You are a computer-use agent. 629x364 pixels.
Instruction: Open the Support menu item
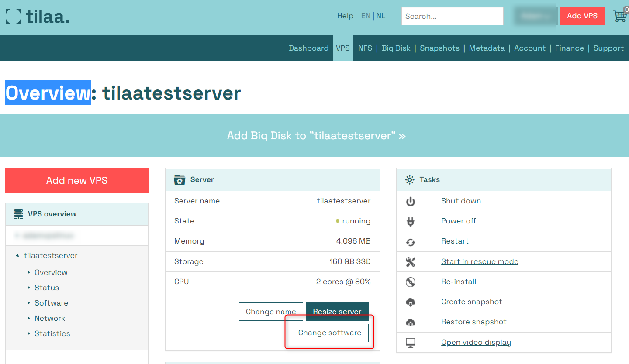click(608, 48)
